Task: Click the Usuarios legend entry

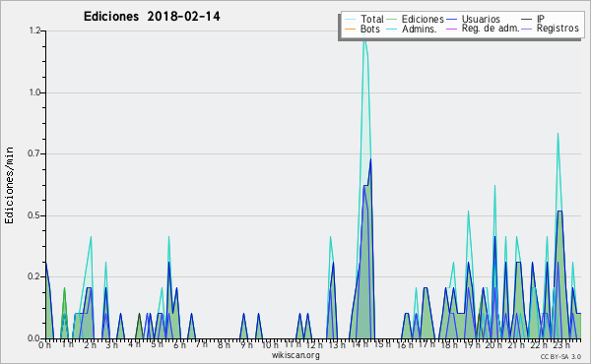Action: pos(473,19)
